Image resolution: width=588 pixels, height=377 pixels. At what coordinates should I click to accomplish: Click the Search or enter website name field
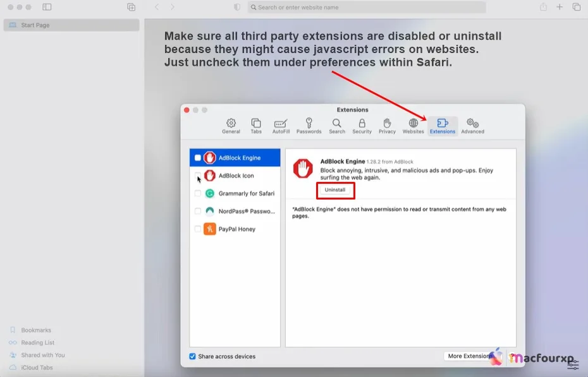[x=367, y=7]
